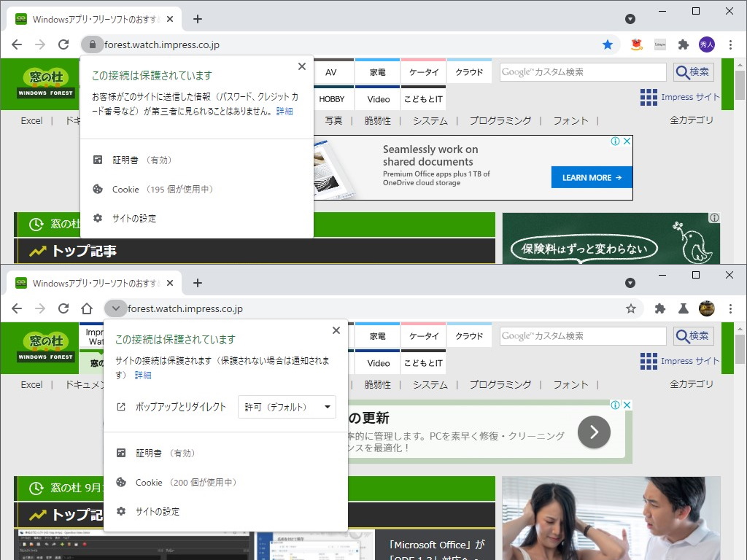
Task: Click the 詳細 link in the security popup
Action: point(285,111)
